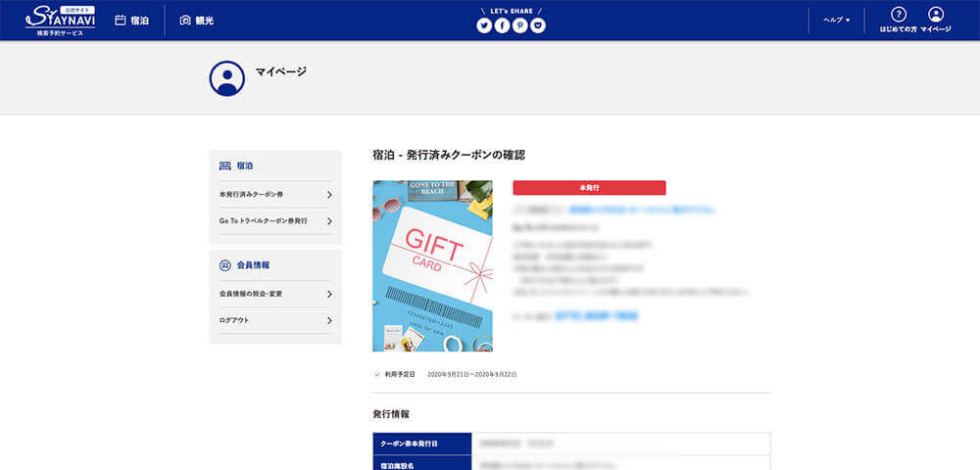Open マイページ from the header icon

point(936,20)
